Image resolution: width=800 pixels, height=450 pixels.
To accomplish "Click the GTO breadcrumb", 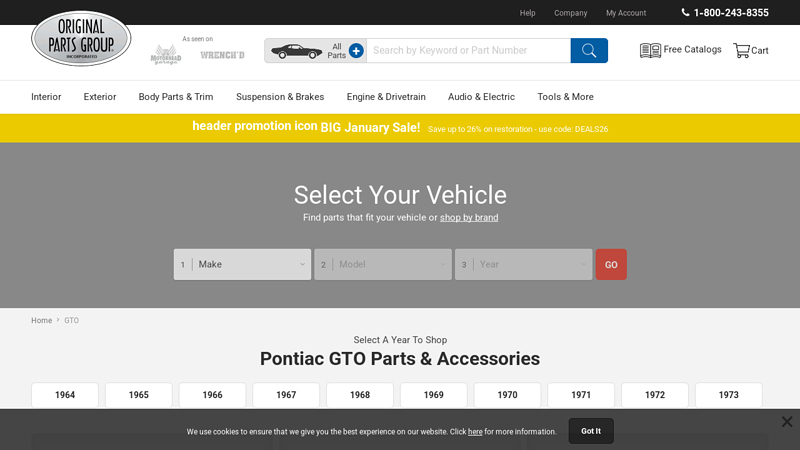I will coord(71,320).
